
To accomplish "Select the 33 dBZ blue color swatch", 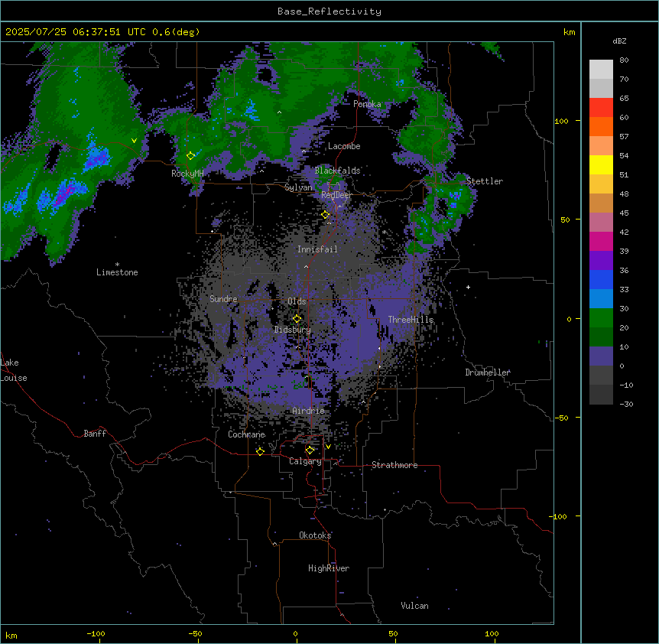I will [x=601, y=279].
